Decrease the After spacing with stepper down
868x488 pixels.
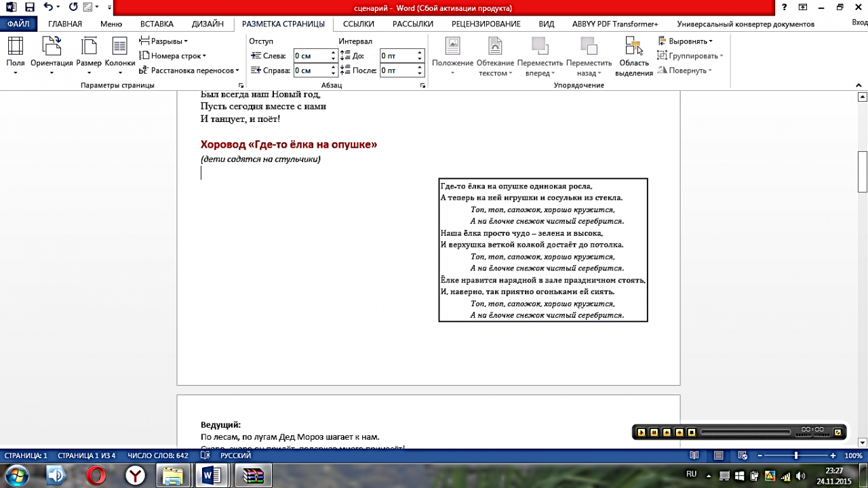[x=420, y=73]
